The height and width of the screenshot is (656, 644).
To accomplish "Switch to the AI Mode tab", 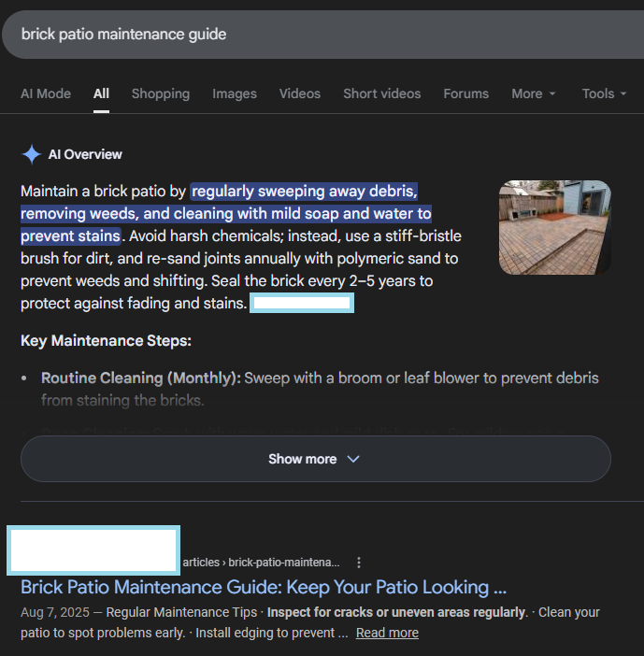I will (x=46, y=93).
